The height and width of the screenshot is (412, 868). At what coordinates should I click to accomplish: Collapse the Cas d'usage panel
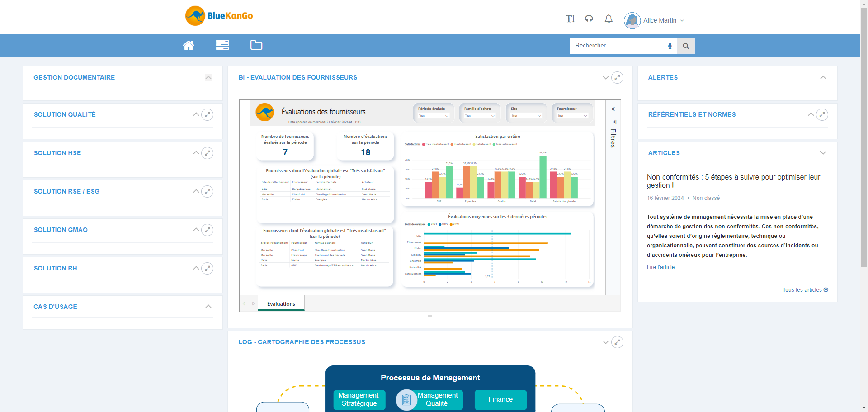(208, 307)
